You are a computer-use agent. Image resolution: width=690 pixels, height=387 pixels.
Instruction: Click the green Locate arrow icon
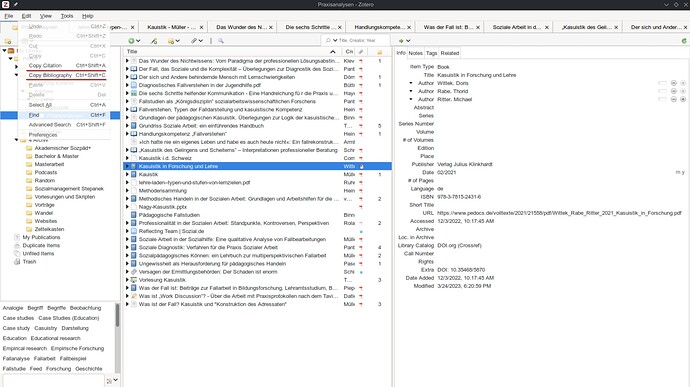pyautogui.click(x=401, y=41)
